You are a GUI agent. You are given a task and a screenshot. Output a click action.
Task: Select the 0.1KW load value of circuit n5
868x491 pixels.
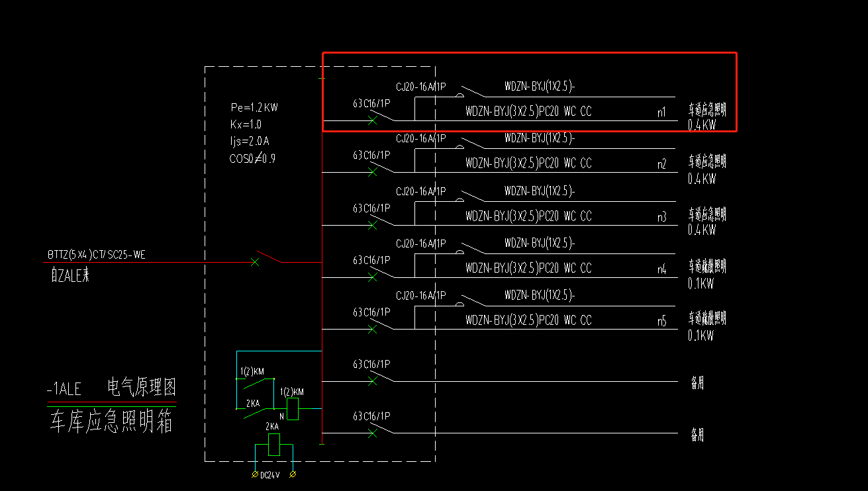(700, 335)
